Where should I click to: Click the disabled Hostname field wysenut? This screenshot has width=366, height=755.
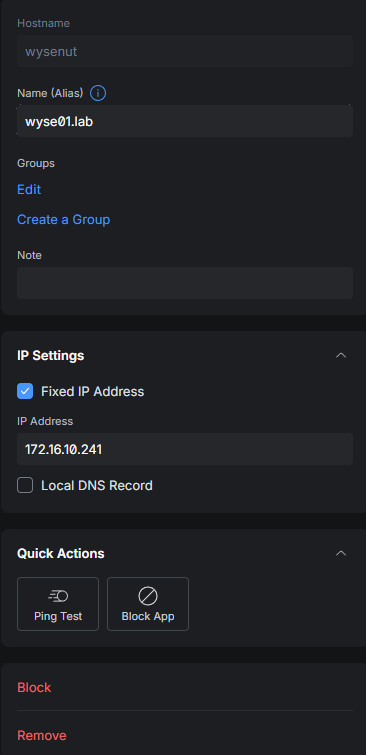click(185, 51)
